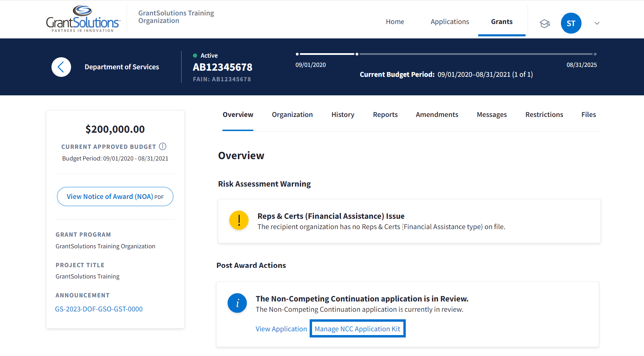Select the Reports tab
The width and height of the screenshot is (644, 356).
[385, 115]
